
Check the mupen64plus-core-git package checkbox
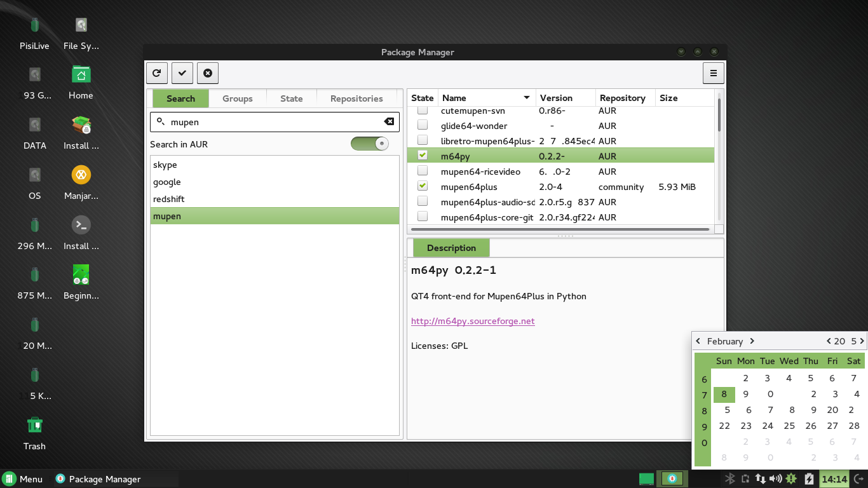pyautogui.click(x=423, y=217)
